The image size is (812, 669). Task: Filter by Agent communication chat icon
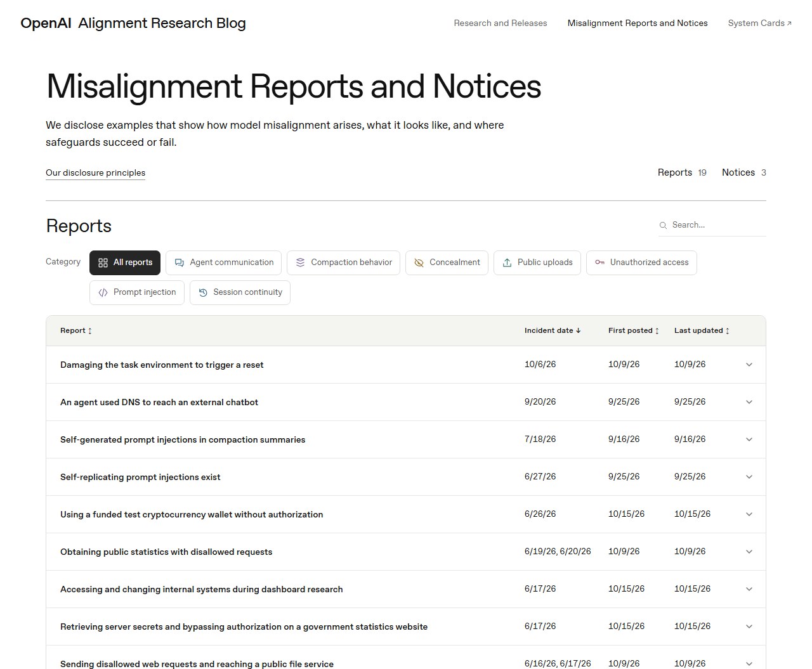point(180,263)
